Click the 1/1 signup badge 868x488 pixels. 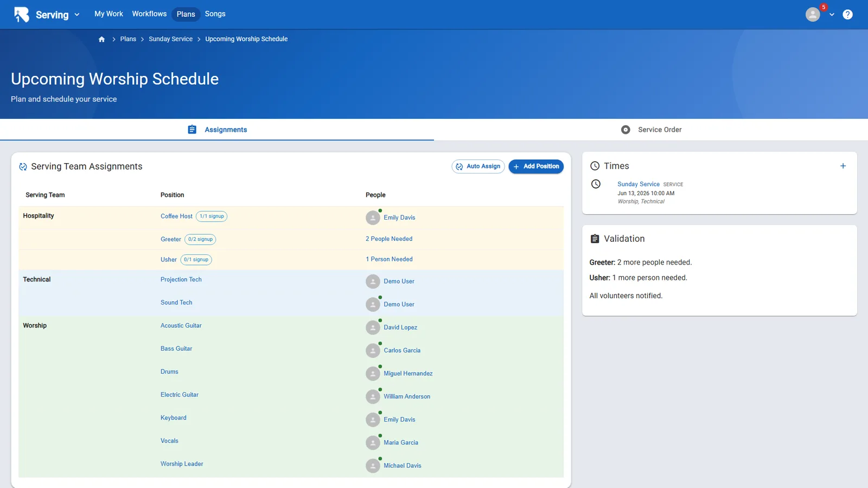pos(212,216)
